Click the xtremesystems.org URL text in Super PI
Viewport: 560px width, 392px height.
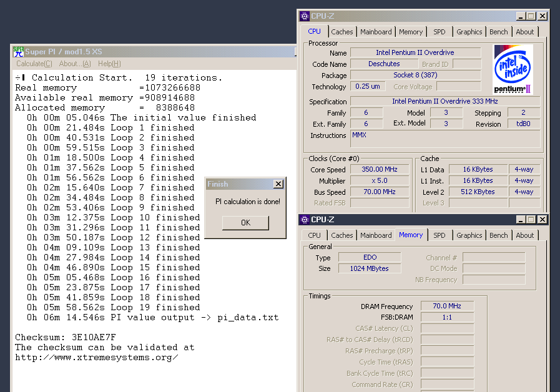tap(97, 358)
